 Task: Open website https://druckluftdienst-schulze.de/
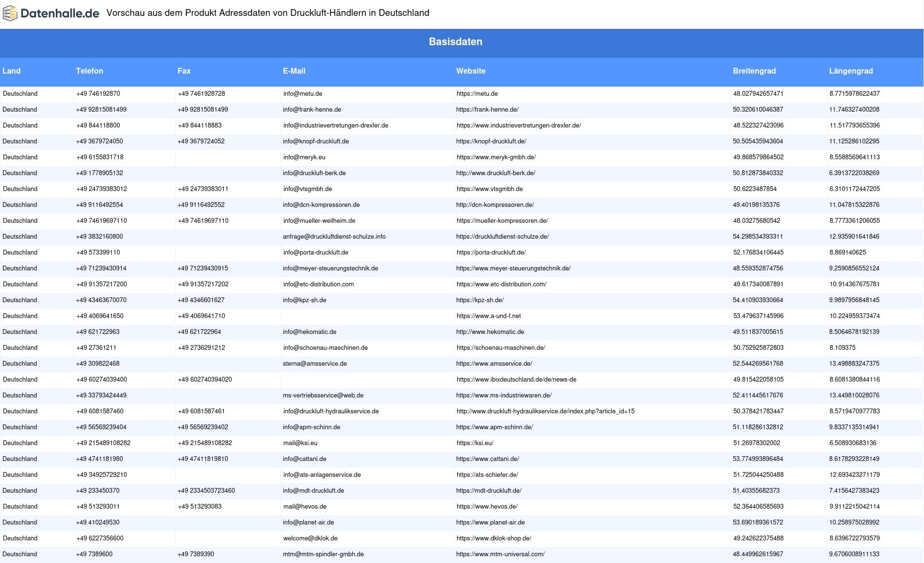click(x=502, y=237)
